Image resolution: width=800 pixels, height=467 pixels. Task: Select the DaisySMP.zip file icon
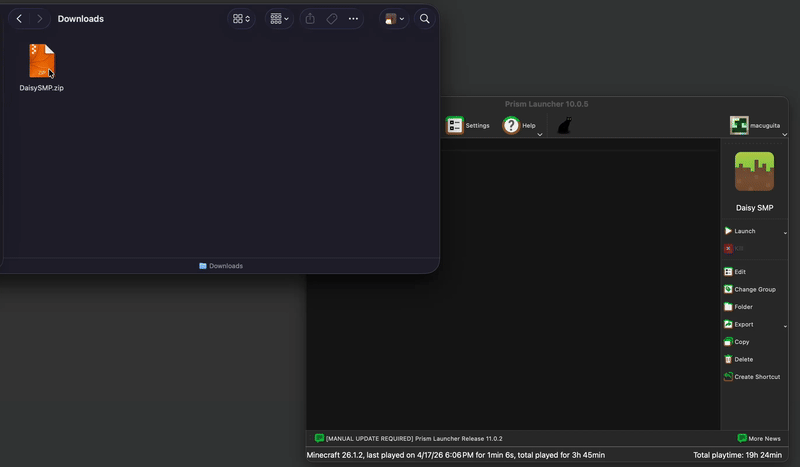point(42,61)
